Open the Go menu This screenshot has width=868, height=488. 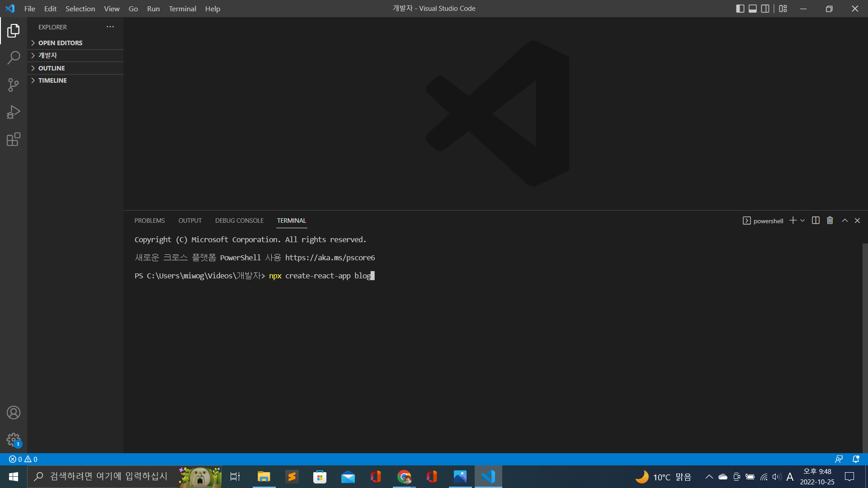pyautogui.click(x=133, y=9)
